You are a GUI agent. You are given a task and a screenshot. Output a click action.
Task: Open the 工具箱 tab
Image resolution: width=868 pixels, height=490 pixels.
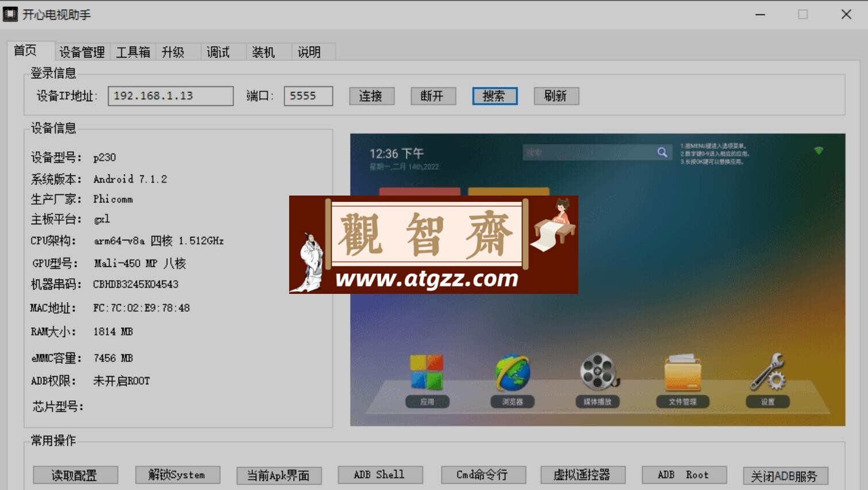pyautogui.click(x=133, y=52)
